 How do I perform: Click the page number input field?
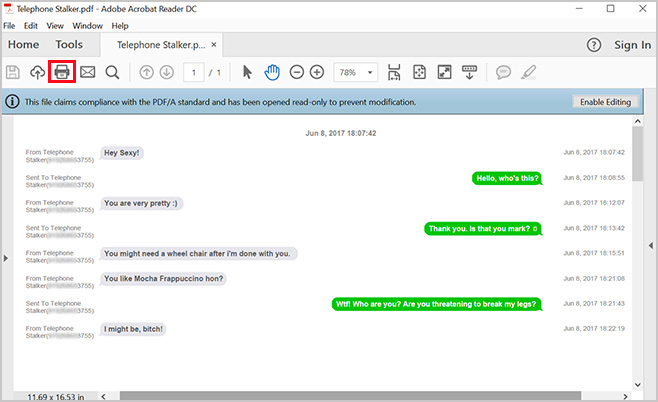point(193,72)
